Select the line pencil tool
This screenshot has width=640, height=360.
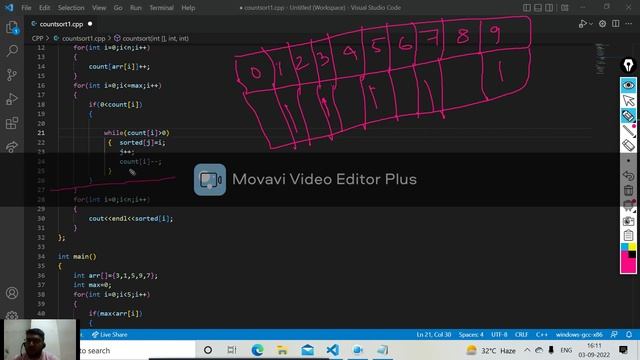pos(628,131)
